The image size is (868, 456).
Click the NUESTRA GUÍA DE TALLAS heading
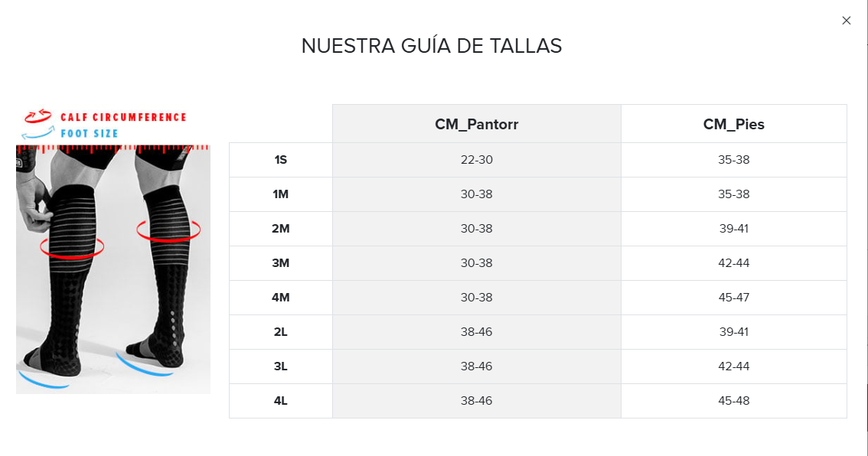coord(432,46)
